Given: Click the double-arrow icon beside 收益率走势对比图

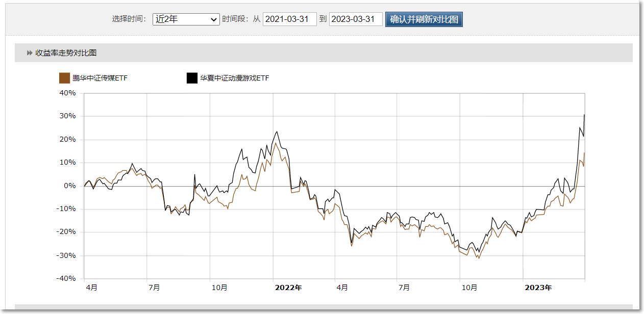Looking at the screenshot, I should (30, 53).
